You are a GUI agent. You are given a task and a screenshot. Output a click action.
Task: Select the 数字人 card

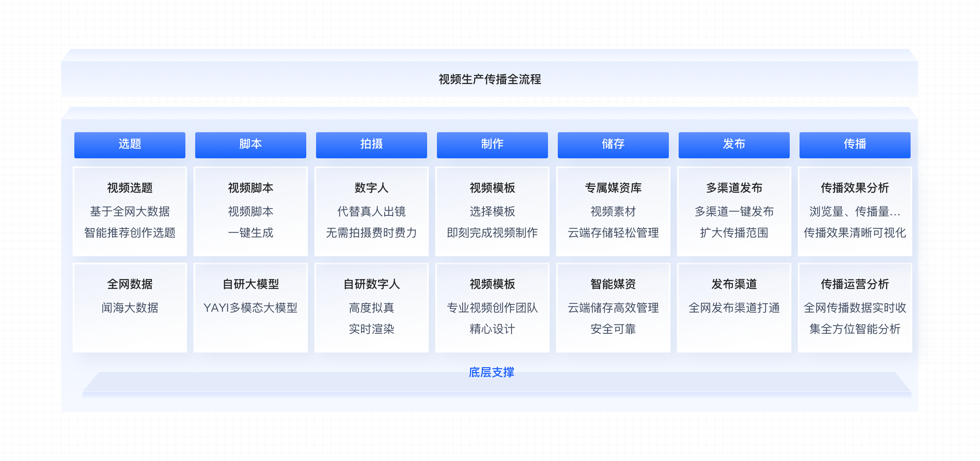pos(371,211)
